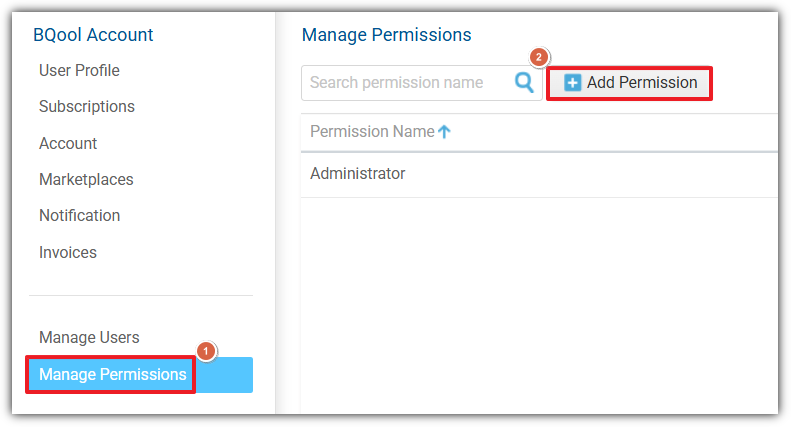Go to Manage Users
This screenshot has height=427, width=791.
coord(89,337)
